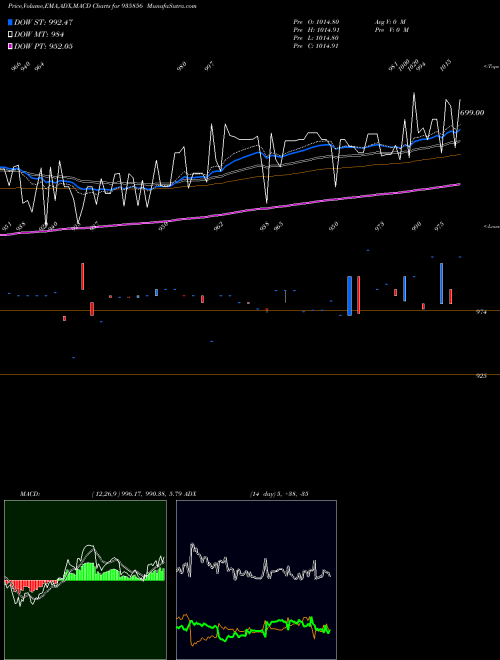Click the 923 level label
The image size is (500, 660).
point(481,376)
